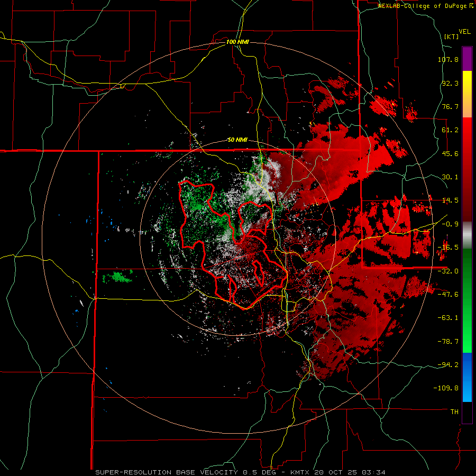Click the -78.7 velocity scale value
Viewport: 476px width, 476px height.
point(448,341)
